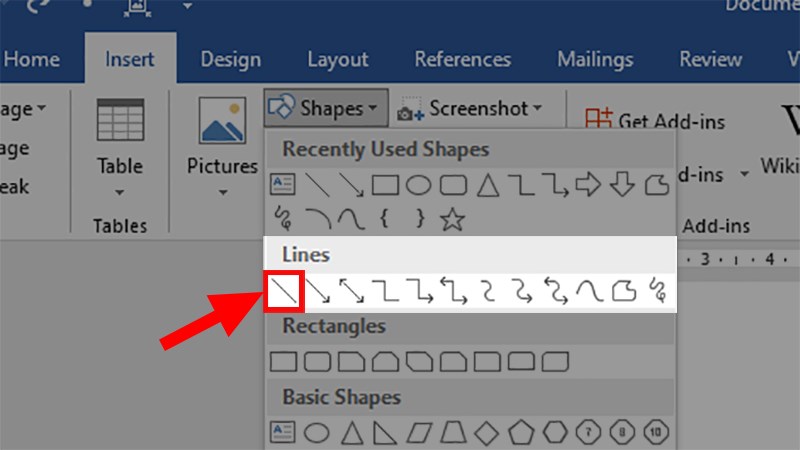Choose the Left Brace shape
The width and height of the screenshot is (800, 450).
point(385,218)
